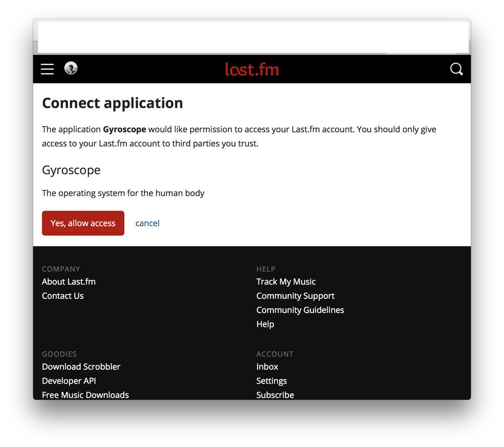Open the footer Help link
The width and height of the screenshot is (504, 447).
pos(265,324)
